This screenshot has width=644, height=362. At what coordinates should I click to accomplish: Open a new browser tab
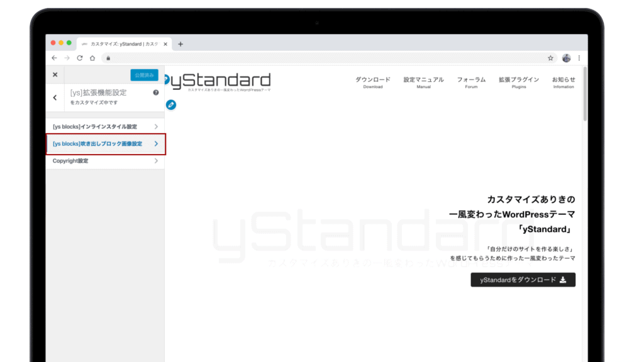pos(180,44)
